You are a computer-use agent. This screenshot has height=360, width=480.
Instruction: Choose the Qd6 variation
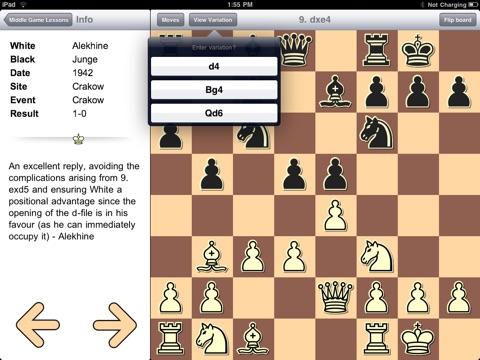[214, 113]
